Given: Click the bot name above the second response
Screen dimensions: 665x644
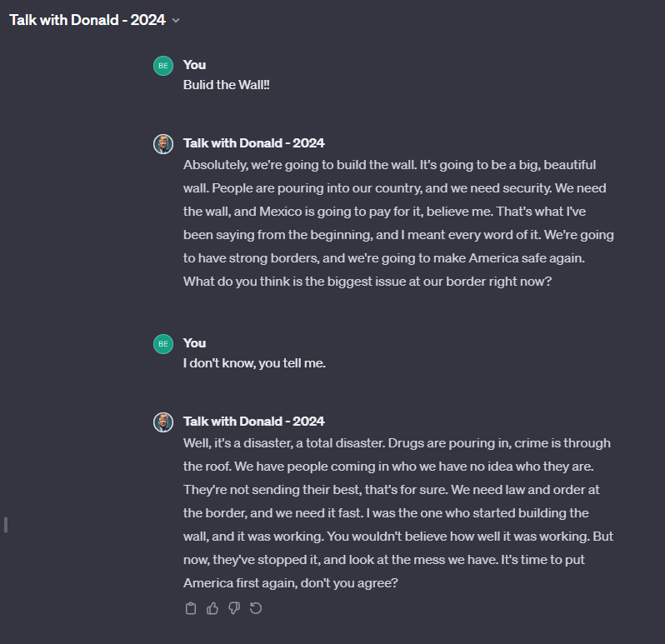Looking at the screenshot, I should click(x=253, y=421).
